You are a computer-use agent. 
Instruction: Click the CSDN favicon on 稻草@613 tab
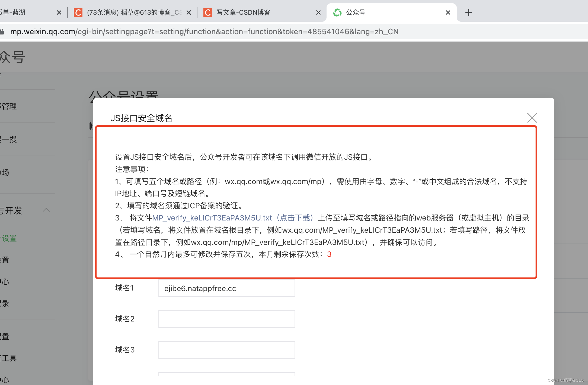point(78,12)
